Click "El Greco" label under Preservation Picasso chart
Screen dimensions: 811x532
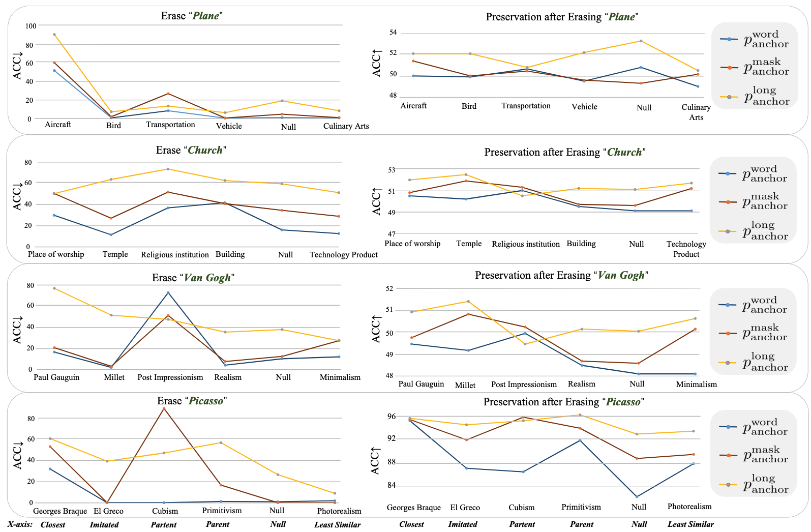(x=465, y=508)
